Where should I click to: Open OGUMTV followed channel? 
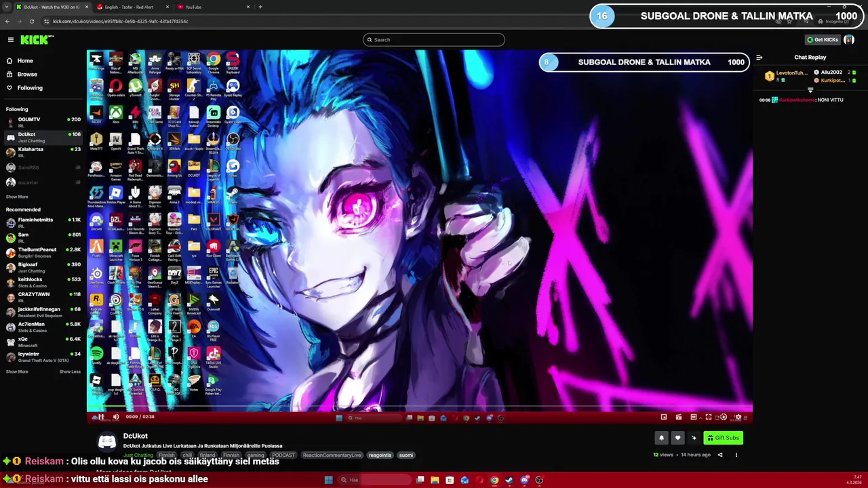tap(43, 122)
